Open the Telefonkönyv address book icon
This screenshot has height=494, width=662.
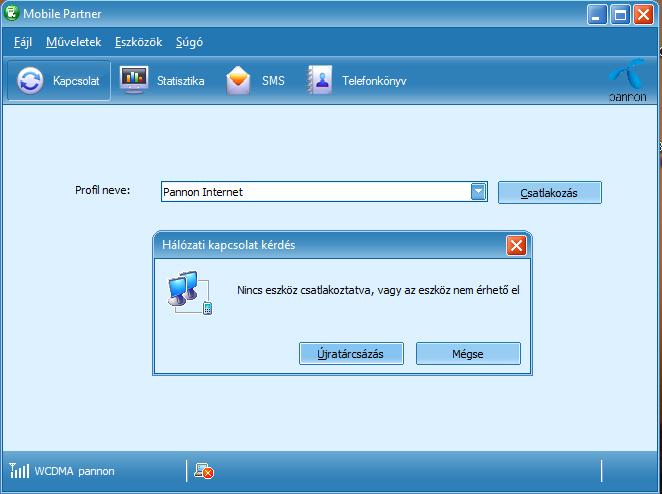pos(320,80)
